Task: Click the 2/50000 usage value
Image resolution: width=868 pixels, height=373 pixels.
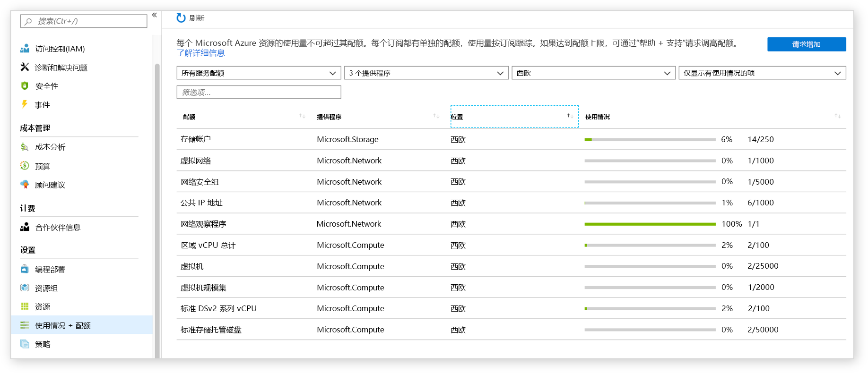Action: [763, 330]
